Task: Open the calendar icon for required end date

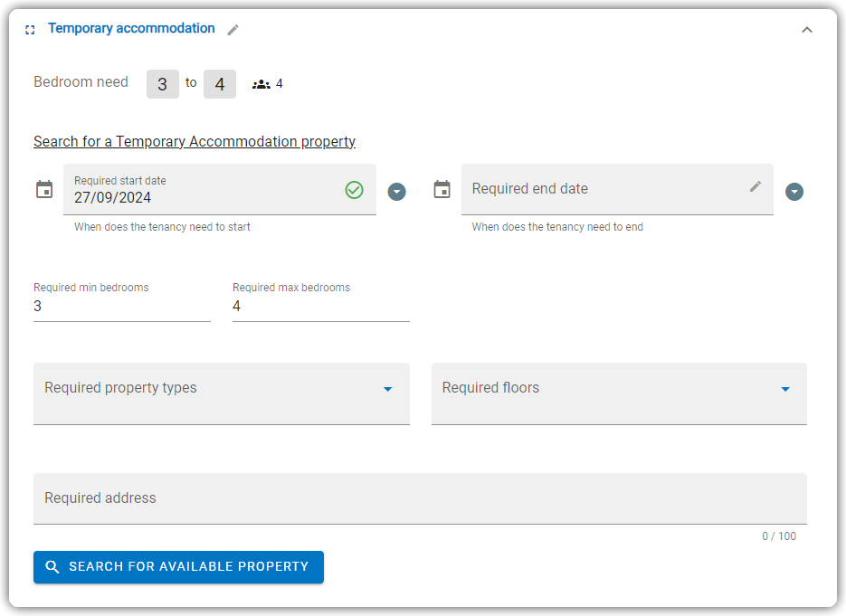Action: (x=442, y=190)
